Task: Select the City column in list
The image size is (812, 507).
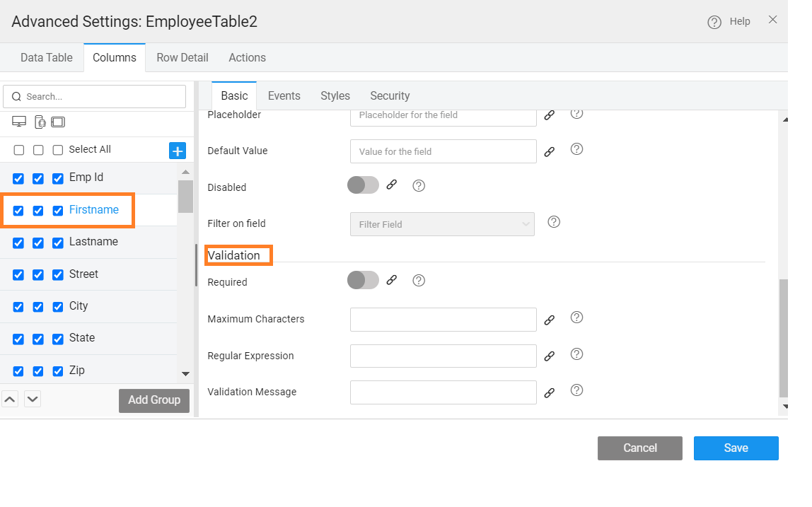Action: tap(79, 306)
